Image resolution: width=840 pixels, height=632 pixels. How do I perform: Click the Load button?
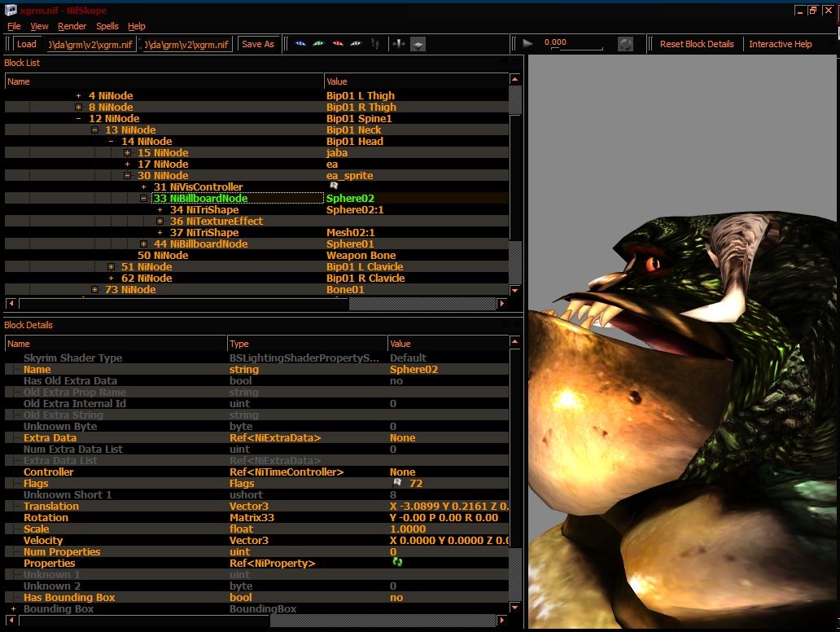click(x=27, y=44)
